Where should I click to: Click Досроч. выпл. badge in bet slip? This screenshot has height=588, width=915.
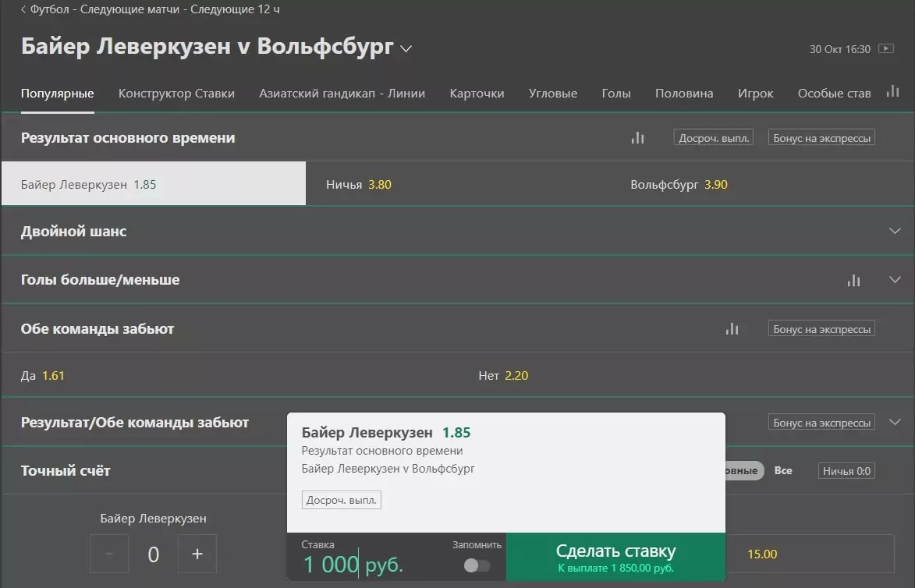click(x=342, y=500)
